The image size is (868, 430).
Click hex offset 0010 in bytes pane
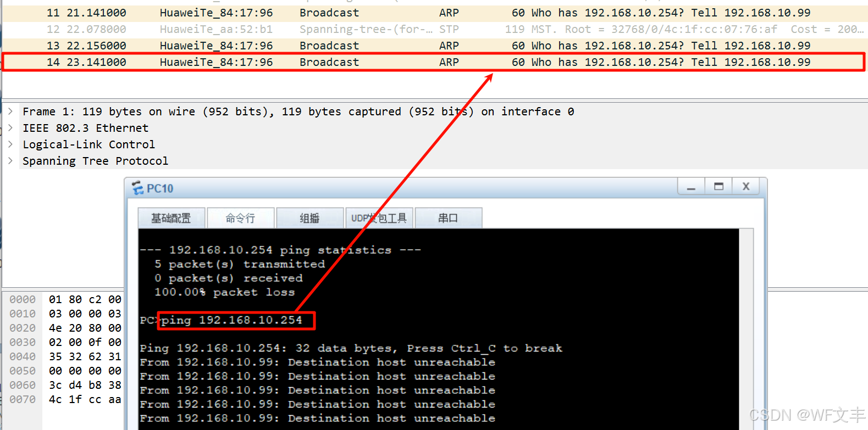[23, 314]
